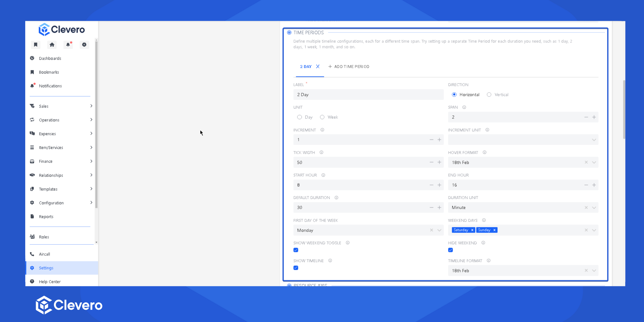Remove the Saturday tag from Weekend Days

(x=472, y=230)
